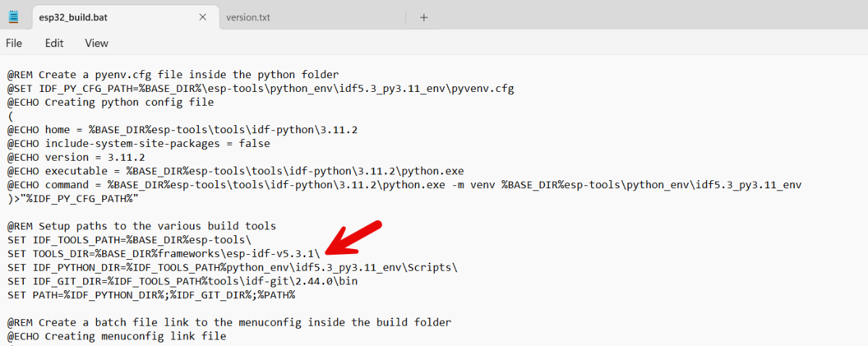Place cursor on the SET PATH line

[150, 295]
